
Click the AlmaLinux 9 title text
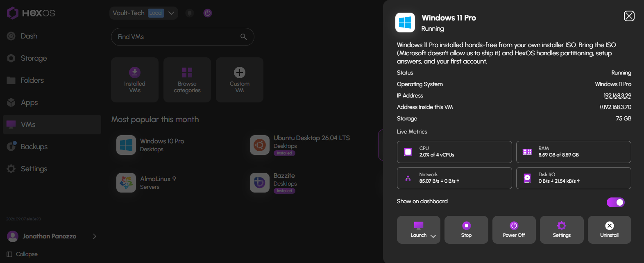[158, 179]
